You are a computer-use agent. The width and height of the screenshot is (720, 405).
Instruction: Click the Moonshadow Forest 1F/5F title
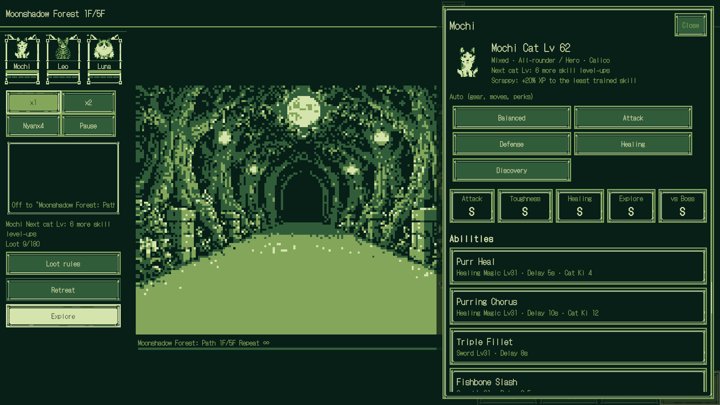tap(55, 14)
